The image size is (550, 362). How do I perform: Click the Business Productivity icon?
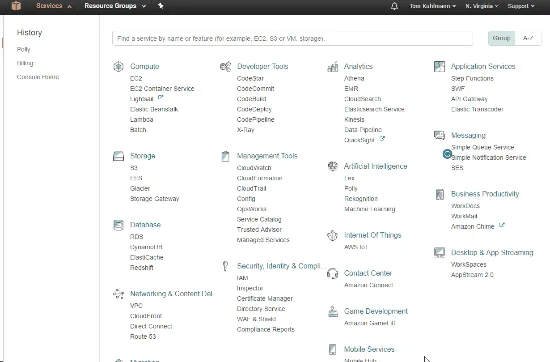tap(440, 194)
